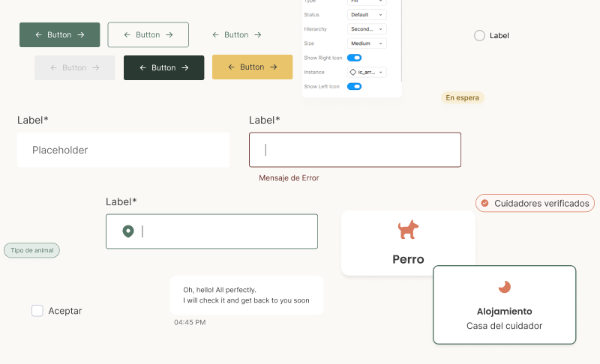Click the 'Hierarchy' property label
The width and height of the screenshot is (600, 364).
click(x=315, y=29)
